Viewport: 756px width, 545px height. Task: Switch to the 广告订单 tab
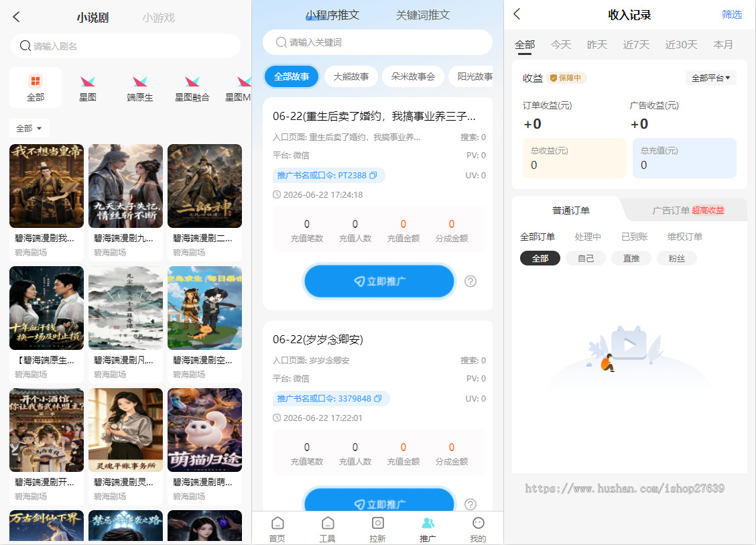[688, 210]
